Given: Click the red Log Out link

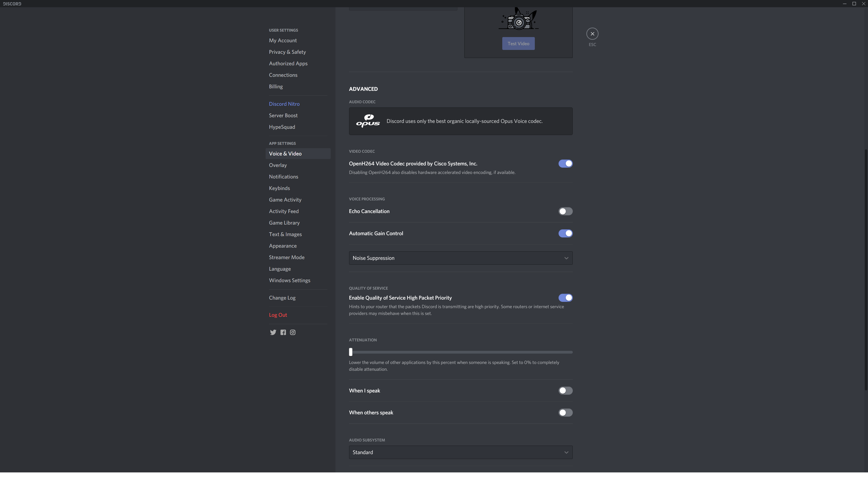Looking at the screenshot, I should [x=278, y=315].
